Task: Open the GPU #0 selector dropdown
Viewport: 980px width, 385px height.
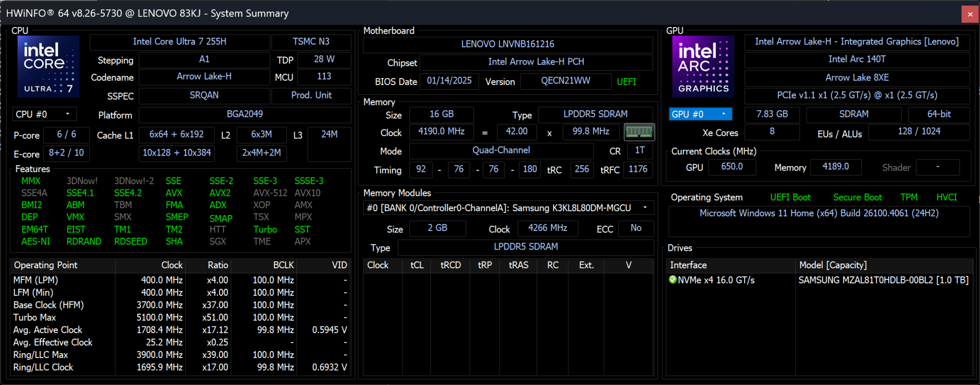Action: [x=700, y=114]
